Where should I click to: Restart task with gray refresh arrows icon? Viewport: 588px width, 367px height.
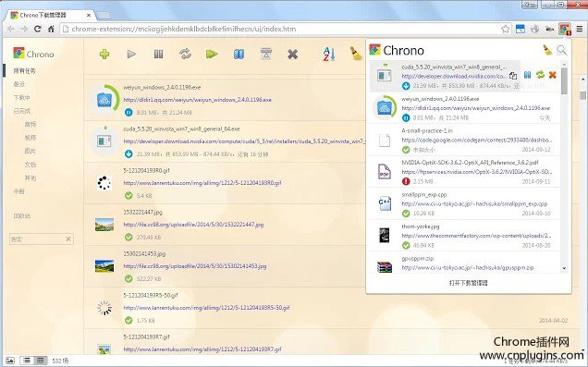pyautogui.click(x=185, y=54)
